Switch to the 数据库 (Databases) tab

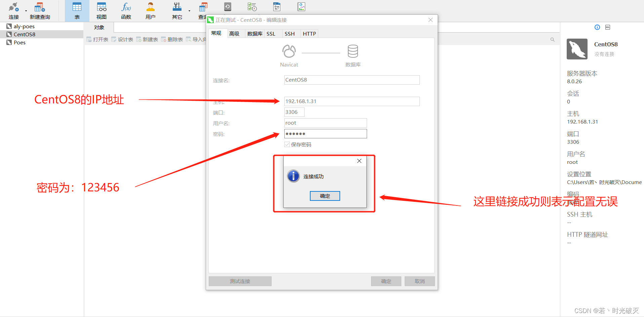tap(255, 34)
